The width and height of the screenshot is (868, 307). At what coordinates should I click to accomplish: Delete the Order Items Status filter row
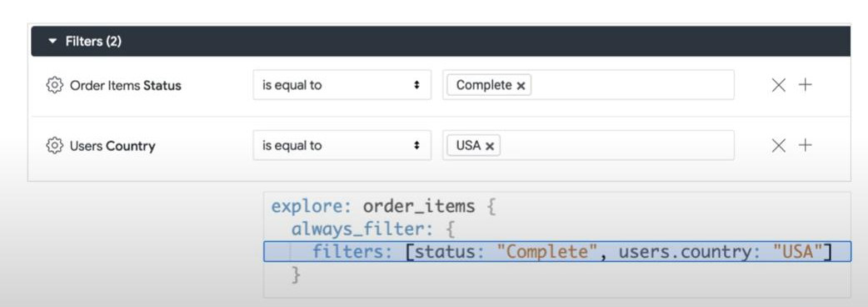(x=778, y=85)
